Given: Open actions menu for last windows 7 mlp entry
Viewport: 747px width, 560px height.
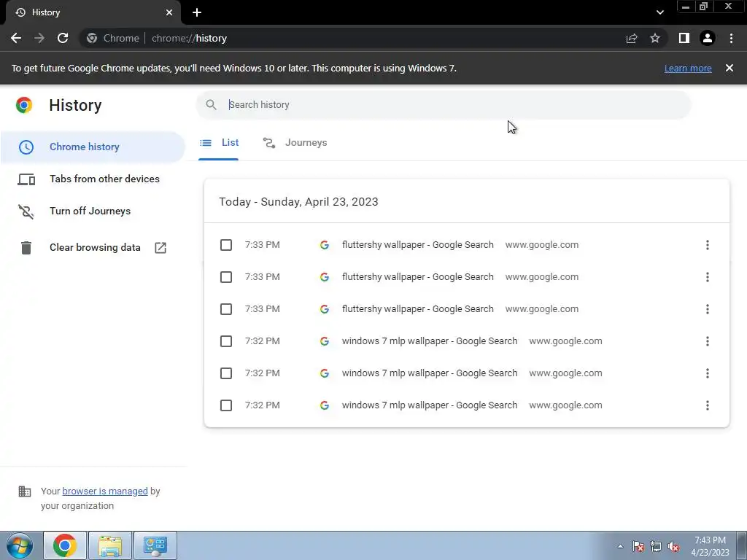Looking at the screenshot, I should point(708,405).
